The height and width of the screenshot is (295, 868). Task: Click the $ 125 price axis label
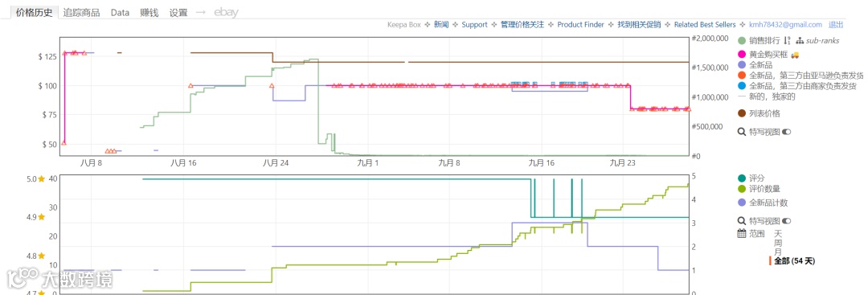(x=47, y=56)
